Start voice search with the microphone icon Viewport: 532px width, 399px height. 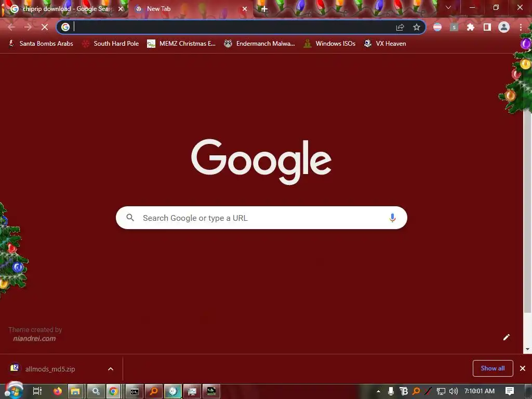click(392, 218)
